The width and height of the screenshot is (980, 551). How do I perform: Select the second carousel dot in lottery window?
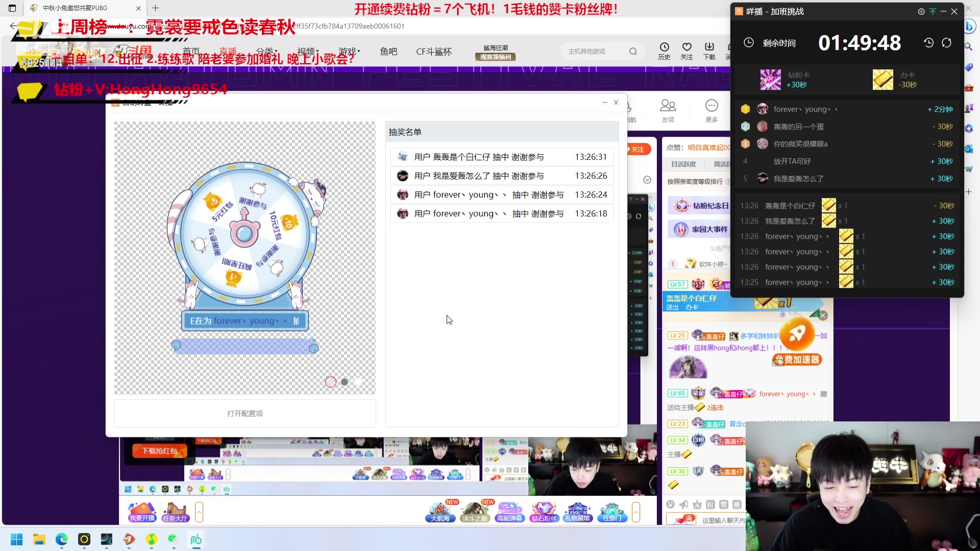tap(345, 382)
